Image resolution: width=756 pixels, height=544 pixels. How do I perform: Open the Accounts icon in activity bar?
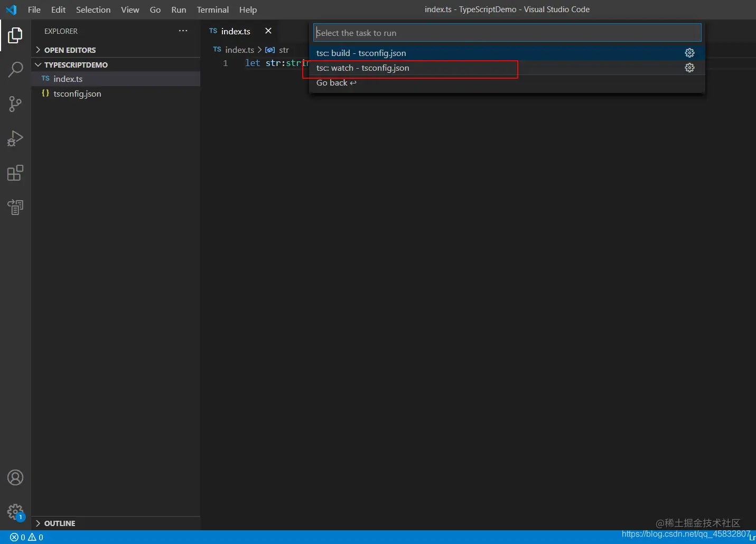(x=15, y=477)
